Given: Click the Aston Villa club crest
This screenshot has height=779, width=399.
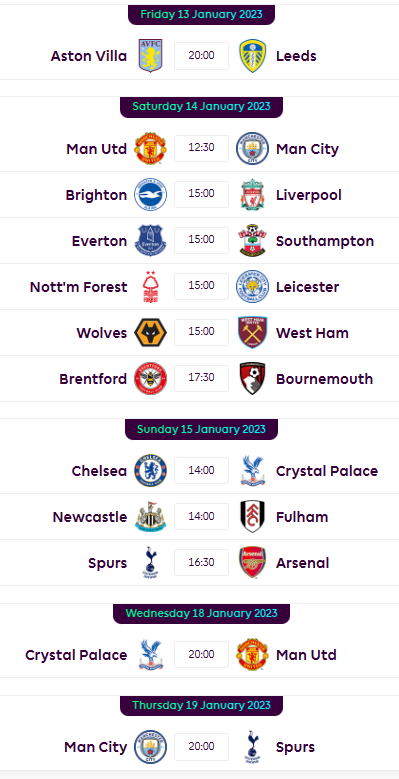Looking at the screenshot, I should click(x=151, y=56).
